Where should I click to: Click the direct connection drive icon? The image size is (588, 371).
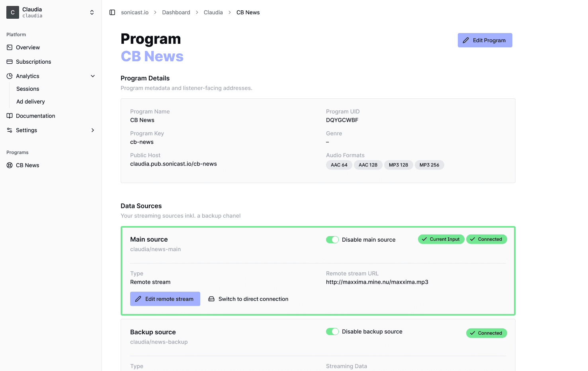tap(211, 299)
